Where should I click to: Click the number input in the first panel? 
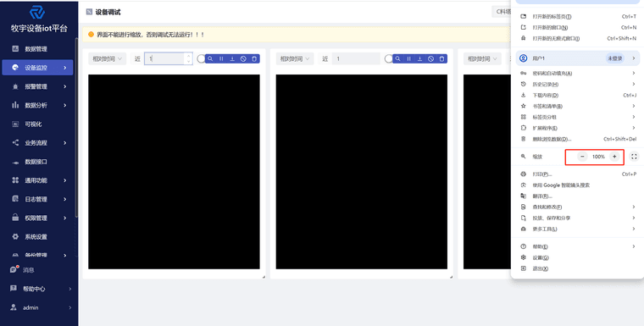(169, 58)
